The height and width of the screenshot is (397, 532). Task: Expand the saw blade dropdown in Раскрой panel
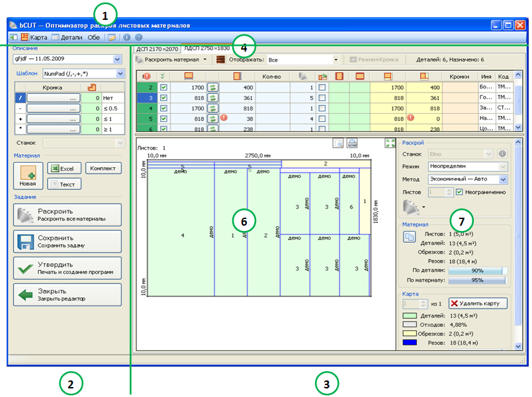click(423, 207)
